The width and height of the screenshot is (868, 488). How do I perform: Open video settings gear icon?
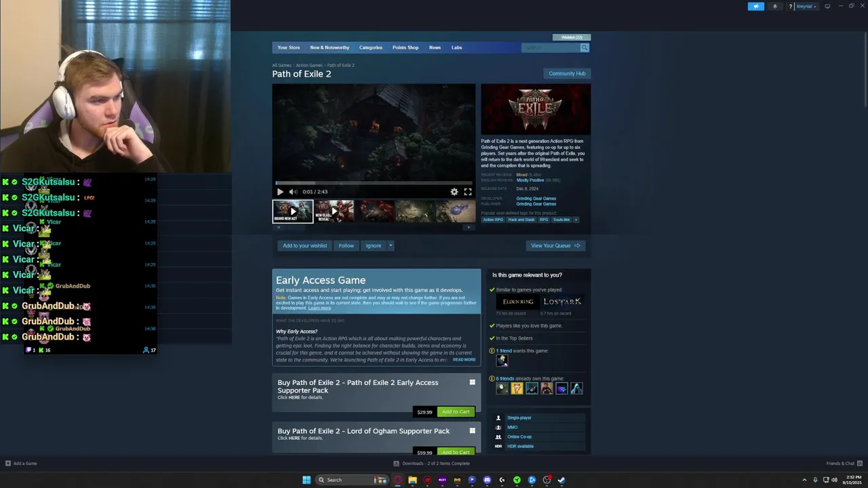[x=454, y=192]
